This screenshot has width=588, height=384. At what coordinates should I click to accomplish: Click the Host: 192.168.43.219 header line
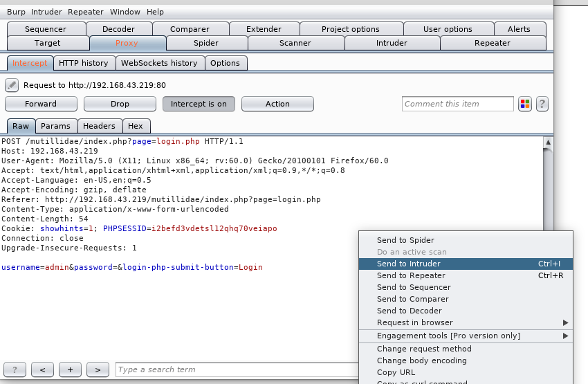[x=50, y=151]
